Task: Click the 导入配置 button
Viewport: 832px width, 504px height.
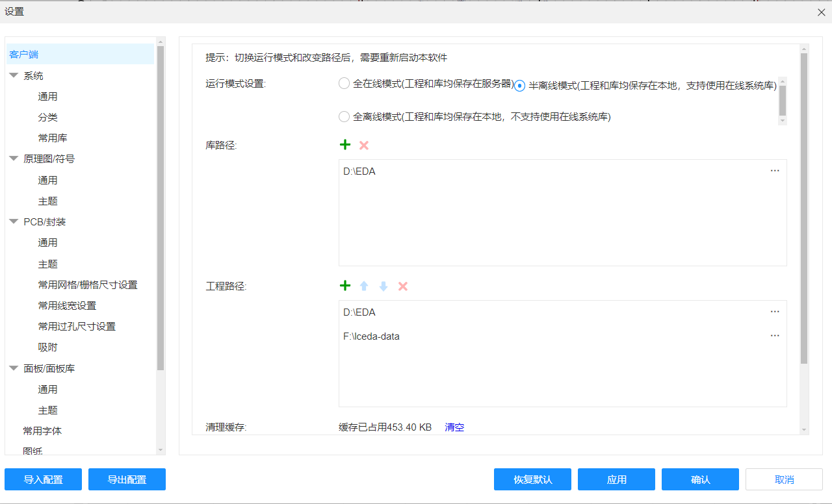Action: coord(43,479)
